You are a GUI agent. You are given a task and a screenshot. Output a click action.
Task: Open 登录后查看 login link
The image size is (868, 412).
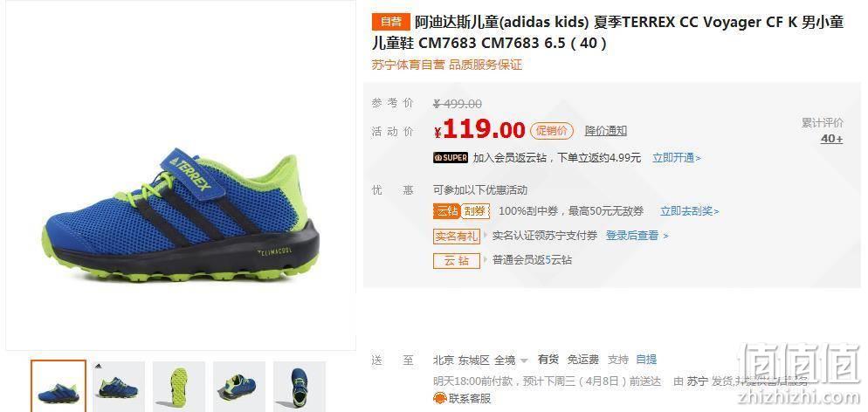(637, 236)
